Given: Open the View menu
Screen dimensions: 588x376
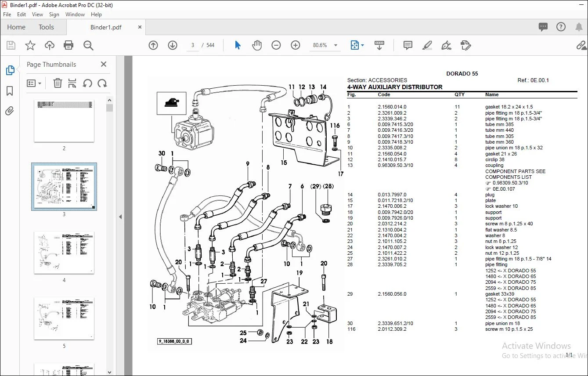Looking at the screenshot, I should [x=38, y=14].
